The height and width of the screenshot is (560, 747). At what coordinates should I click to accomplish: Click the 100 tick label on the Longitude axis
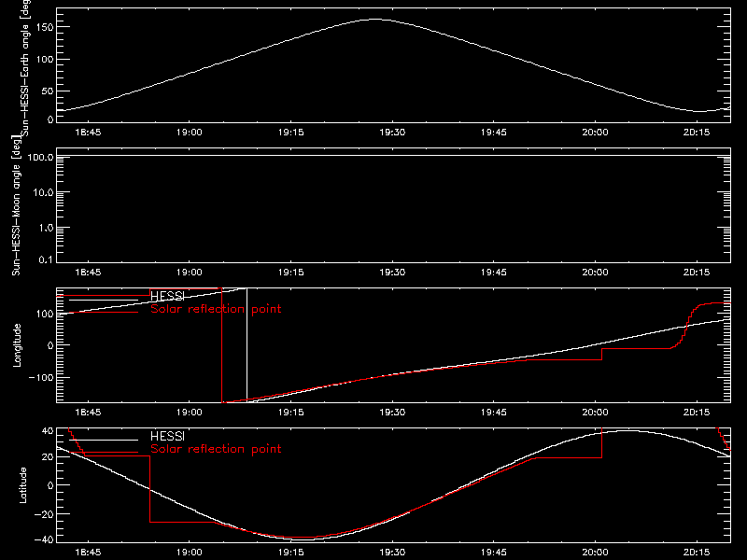coord(44,314)
